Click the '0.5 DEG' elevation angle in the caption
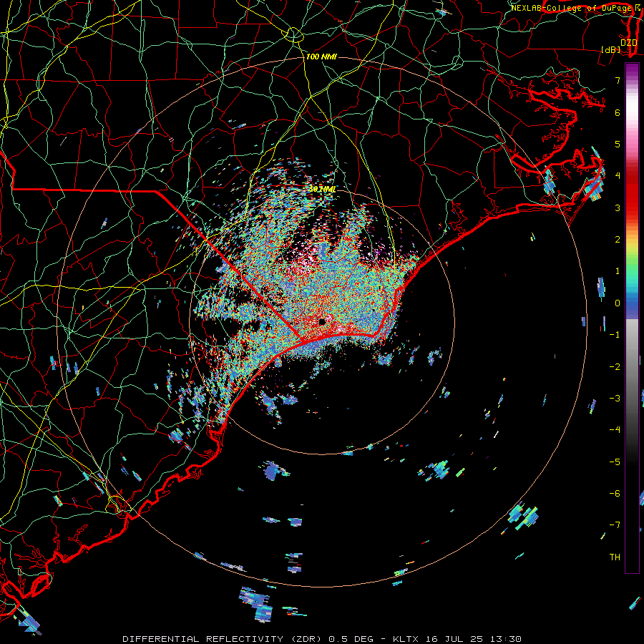 point(351,639)
